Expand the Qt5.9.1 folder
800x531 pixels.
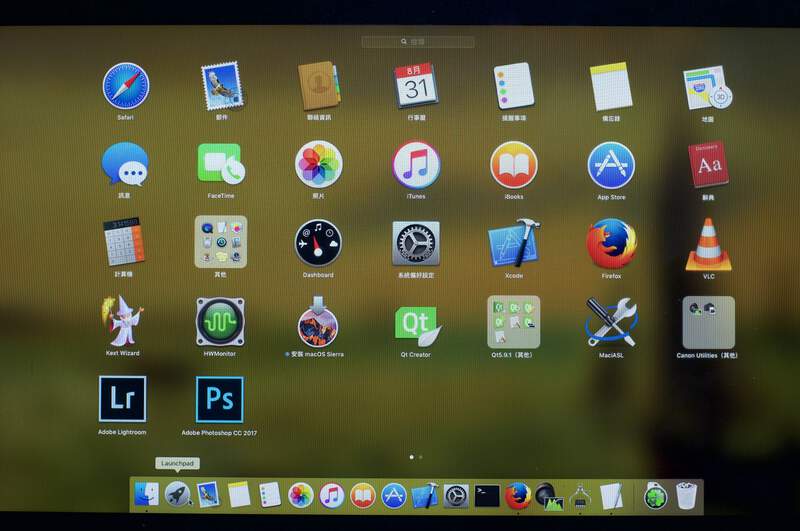[514, 322]
